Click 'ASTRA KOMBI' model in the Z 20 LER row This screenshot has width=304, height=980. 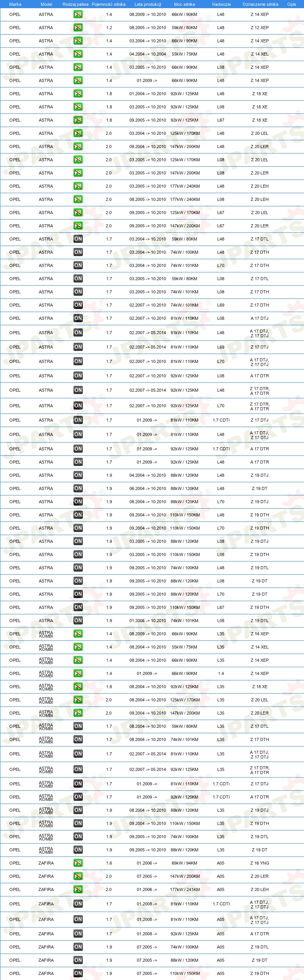(x=46, y=713)
